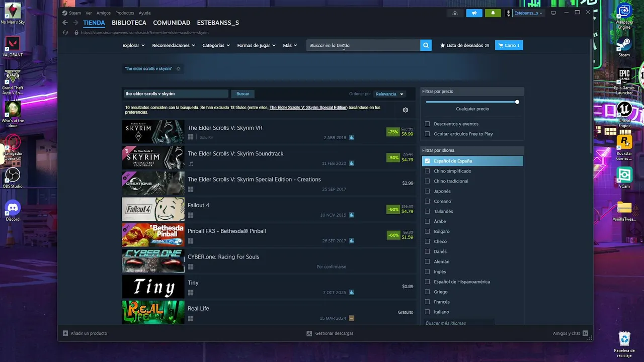Open the Amigos y chat icon
This screenshot has height=362, width=644.
pyautogui.click(x=586, y=333)
